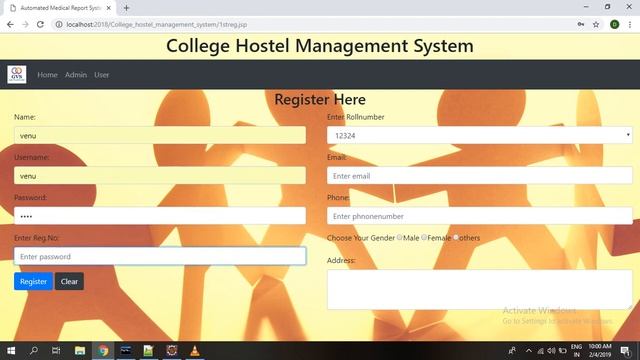This screenshot has height=360, width=640.
Task: Focus the Enter Reg.No input
Action: [x=160, y=256]
